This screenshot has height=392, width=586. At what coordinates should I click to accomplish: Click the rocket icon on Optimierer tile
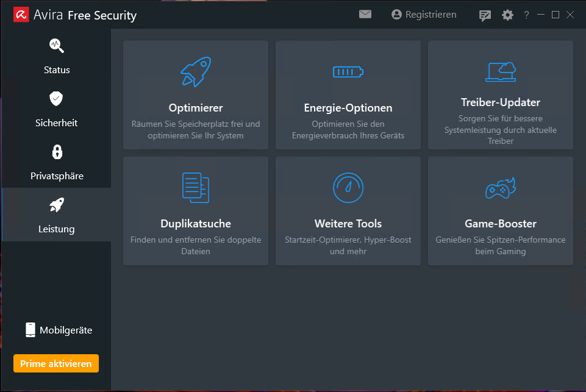pyautogui.click(x=196, y=72)
